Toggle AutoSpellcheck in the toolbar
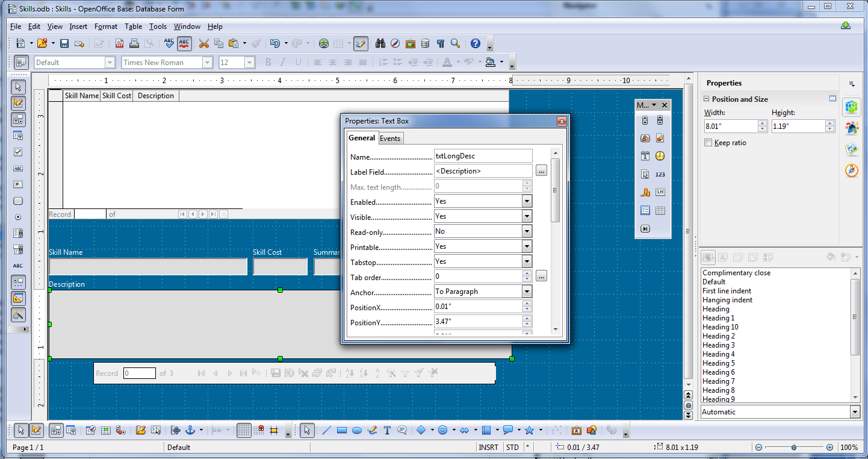Viewport: 868px width, 459px height. tap(184, 43)
